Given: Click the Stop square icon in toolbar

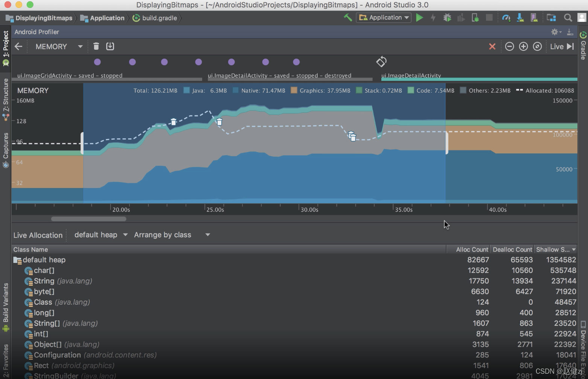Looking at the screenshot, I should (x=489, y=17).
